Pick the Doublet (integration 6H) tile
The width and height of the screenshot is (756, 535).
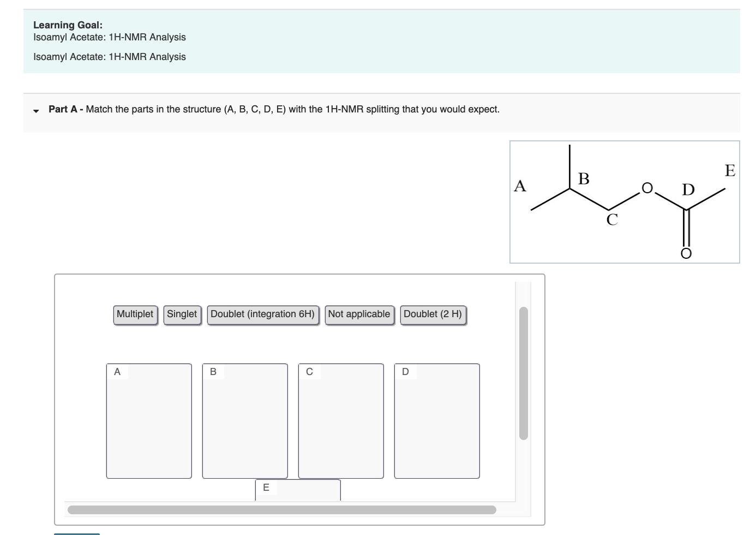pos(263,315)
